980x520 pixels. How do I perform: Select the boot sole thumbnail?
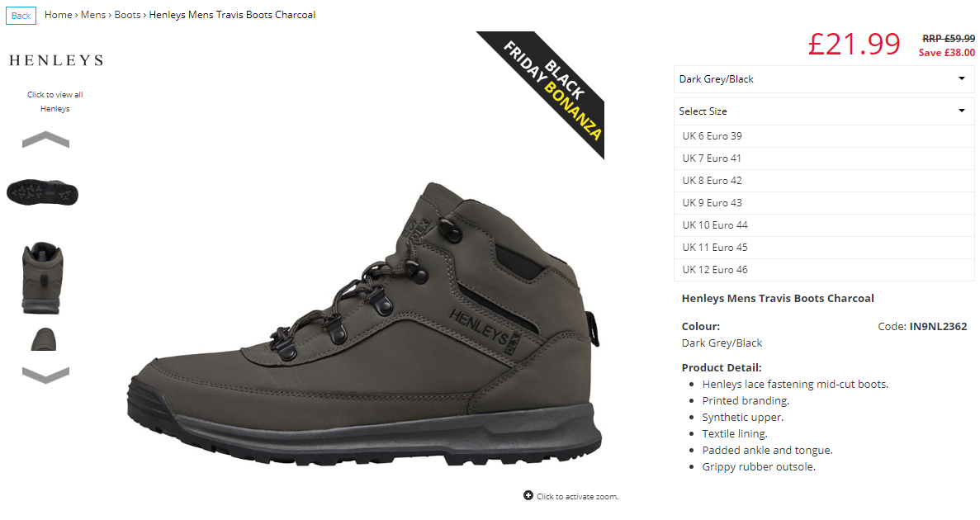(42, 191)
